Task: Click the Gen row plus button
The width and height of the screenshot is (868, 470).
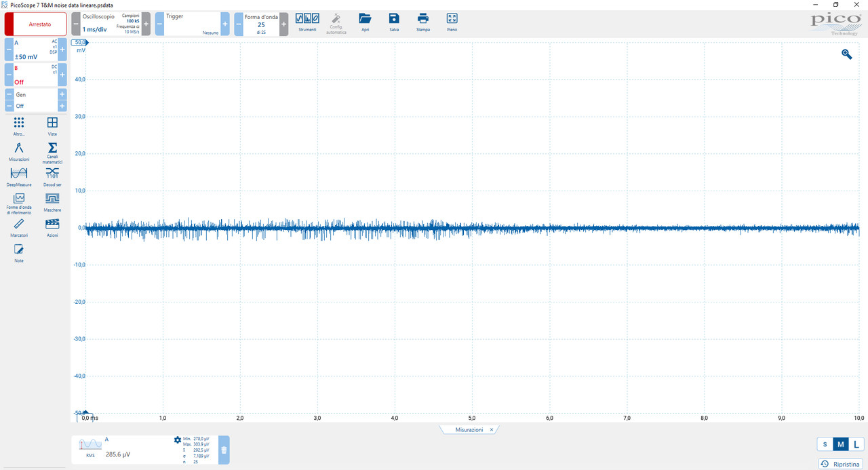Action: tap(62, 95)
